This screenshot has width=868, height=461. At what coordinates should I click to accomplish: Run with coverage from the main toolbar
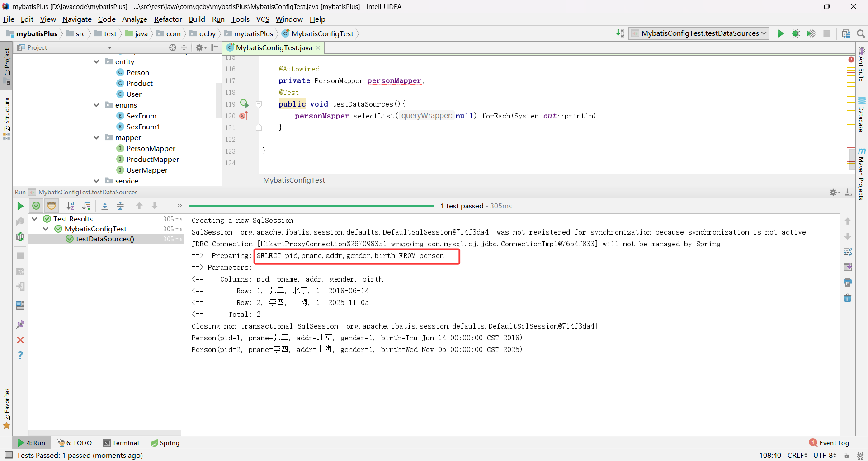point(811,33)
